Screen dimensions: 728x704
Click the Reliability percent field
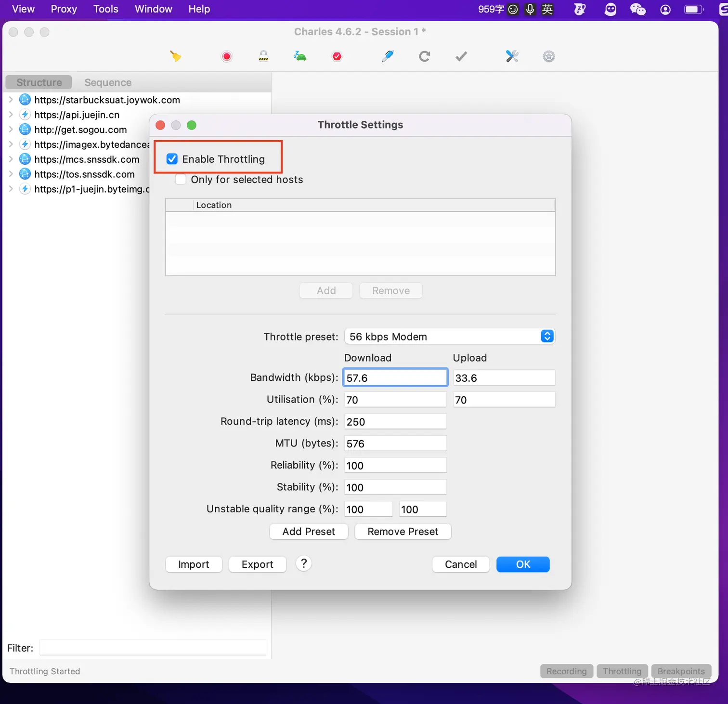[395, 466]
